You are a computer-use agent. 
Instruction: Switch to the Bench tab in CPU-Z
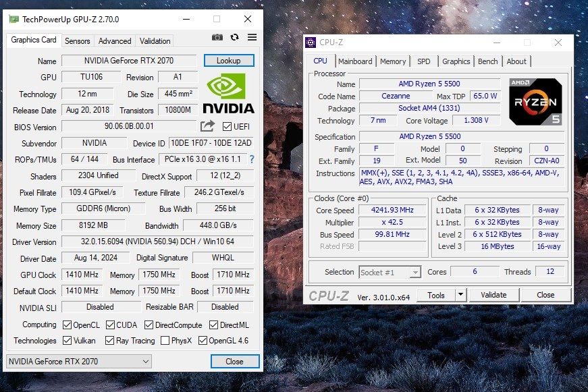coord(488,61)
